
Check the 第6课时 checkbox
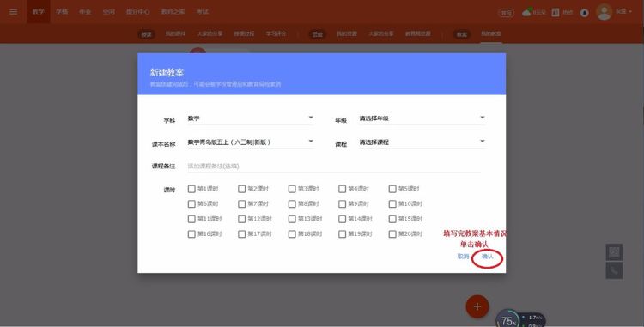[191, 204]
